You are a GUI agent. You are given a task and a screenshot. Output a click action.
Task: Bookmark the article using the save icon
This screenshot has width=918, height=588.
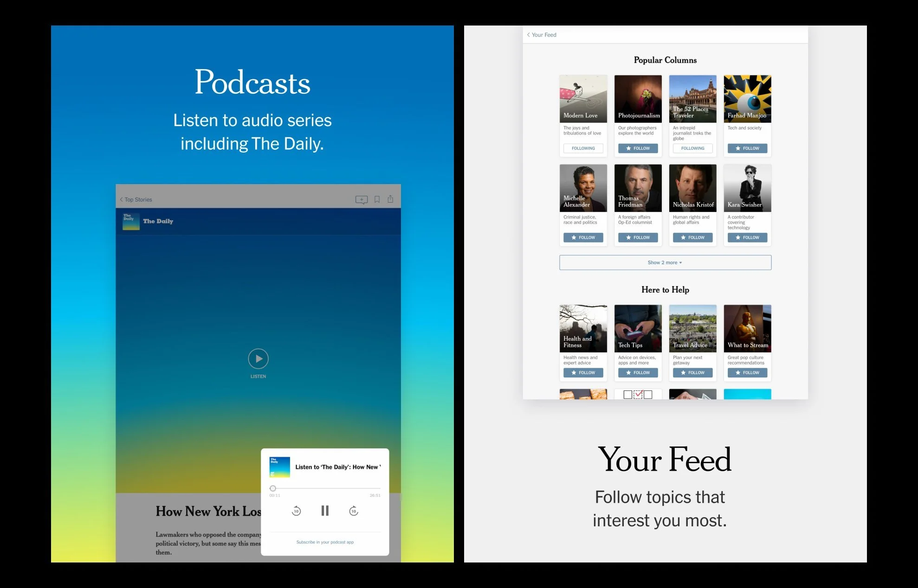[x=377, y=199]
